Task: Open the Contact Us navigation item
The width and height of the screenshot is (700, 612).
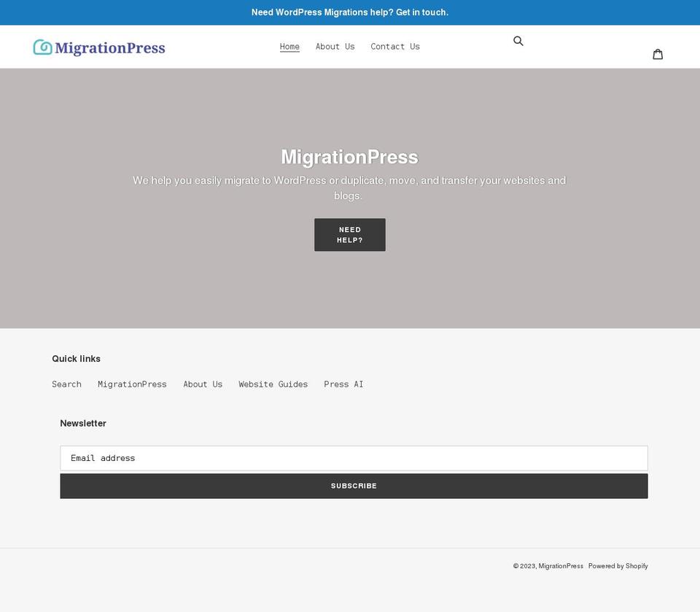Action: pyautogui.click(x=395, y=46)
